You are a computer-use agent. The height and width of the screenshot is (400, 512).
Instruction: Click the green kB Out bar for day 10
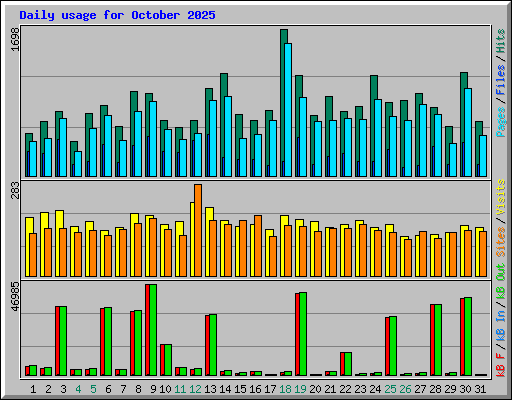(x=168, y=360)
